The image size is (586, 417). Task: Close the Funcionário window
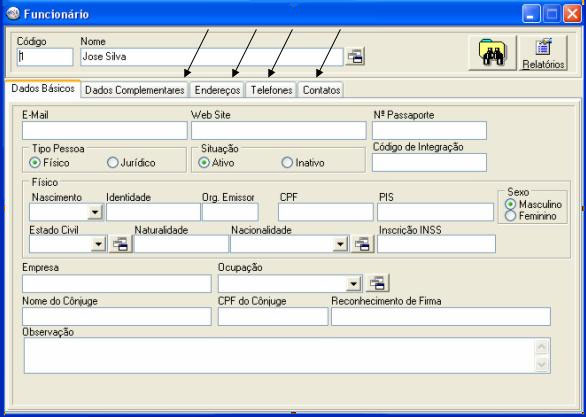point(572,14)
